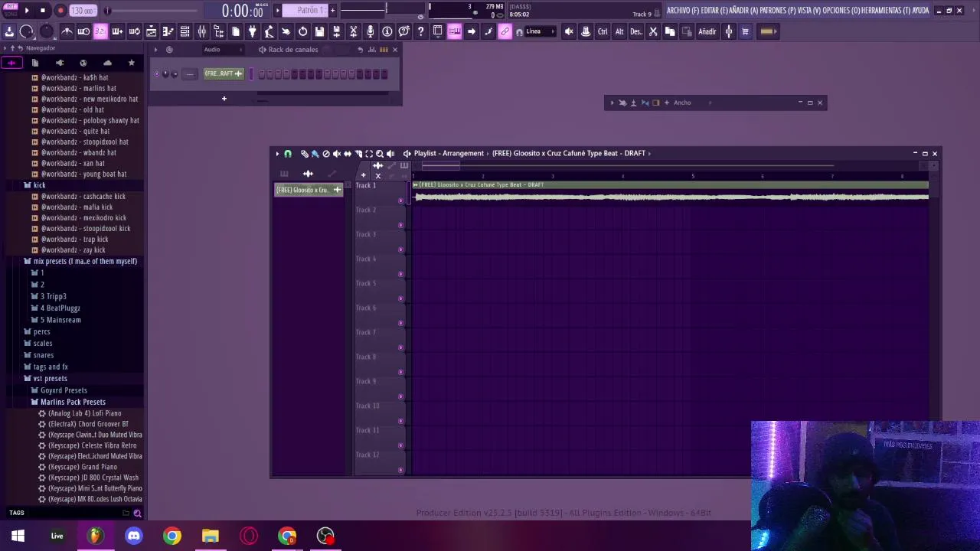980x551 pixels.
Task: Open the EDITAR (E) menu
Action: [714, 11]
